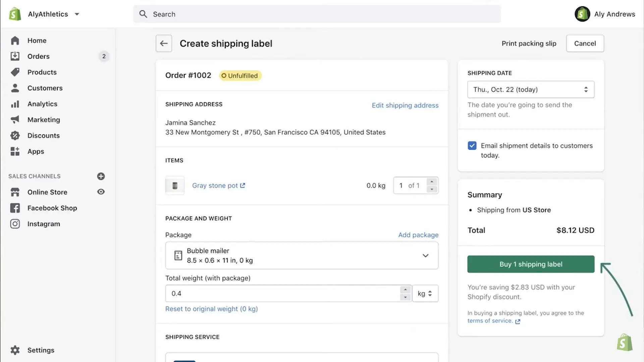Select the Discounts icon

pyautogui.click(x=15, y=135)
